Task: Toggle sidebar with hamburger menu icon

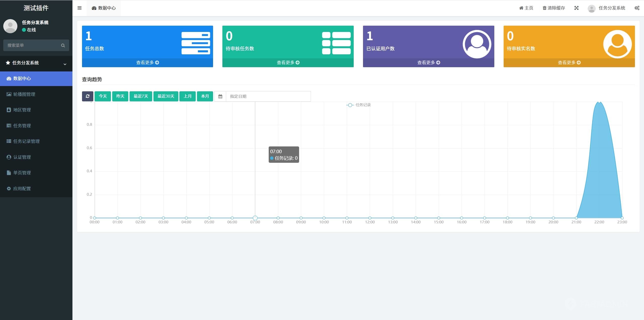Action: (x=79, y=8)
